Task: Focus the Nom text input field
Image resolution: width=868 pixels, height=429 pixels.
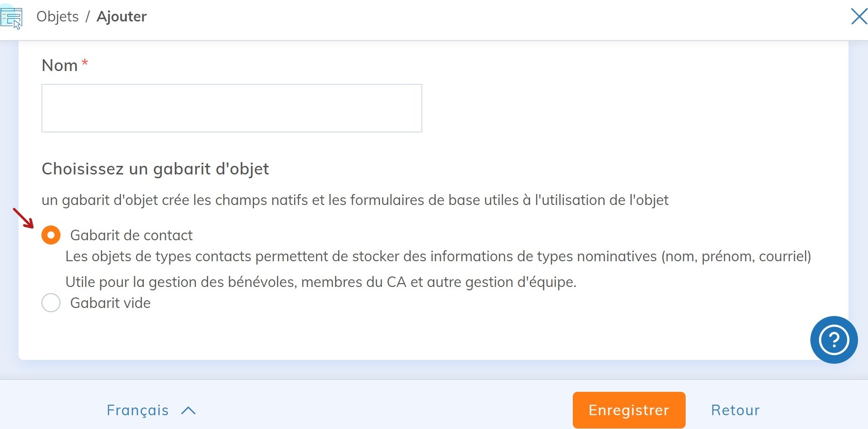Action: tap(232, 108)
